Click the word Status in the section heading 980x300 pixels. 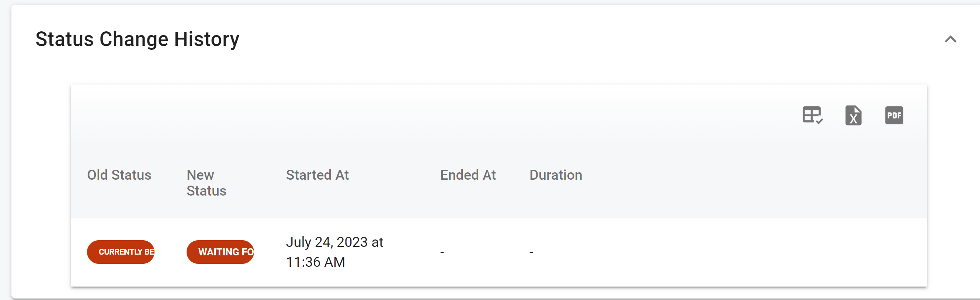(x=65, y=39)
